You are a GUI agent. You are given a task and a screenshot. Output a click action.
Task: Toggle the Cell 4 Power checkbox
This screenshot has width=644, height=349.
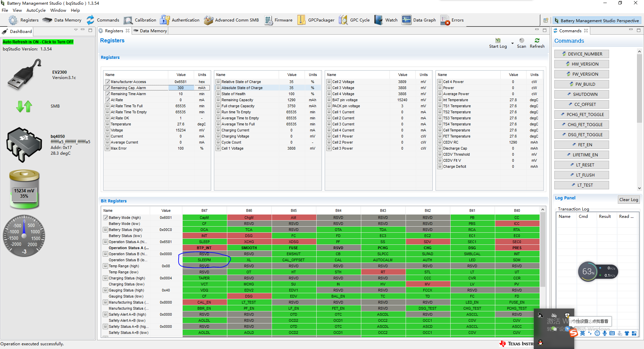point(440,82)
